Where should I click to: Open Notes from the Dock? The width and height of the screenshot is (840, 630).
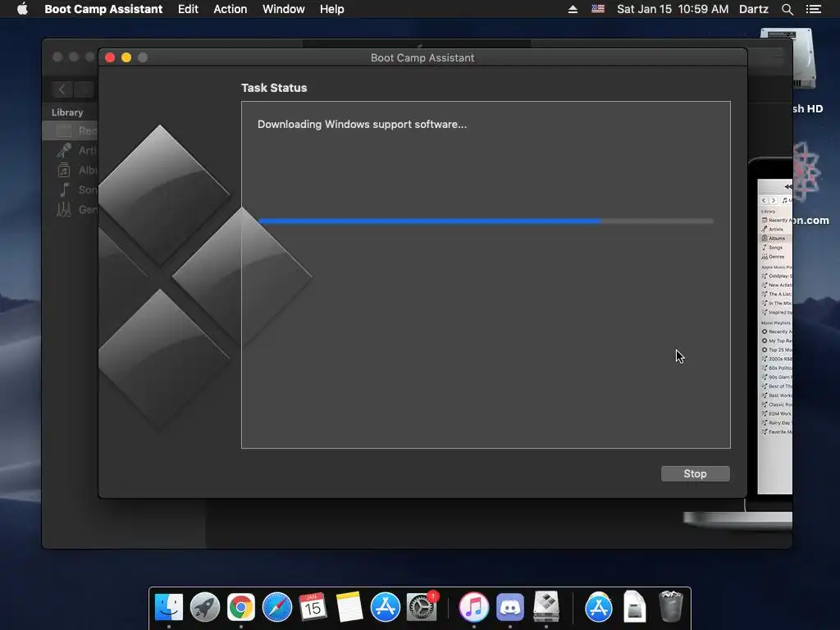click(349, 607)
